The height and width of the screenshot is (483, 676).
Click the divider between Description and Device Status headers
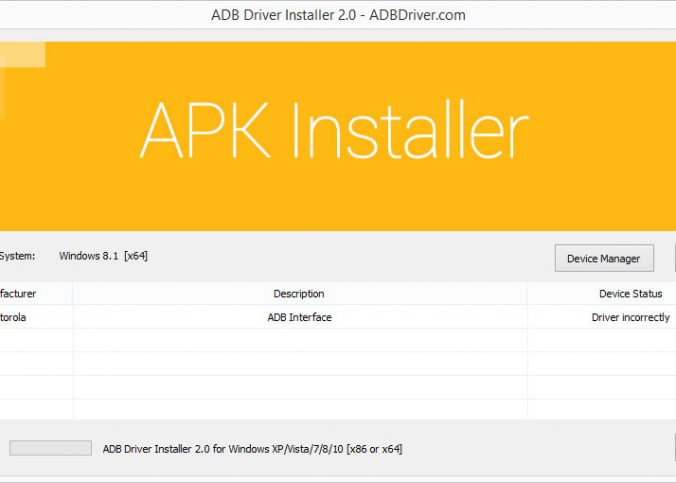pos(527,294)
